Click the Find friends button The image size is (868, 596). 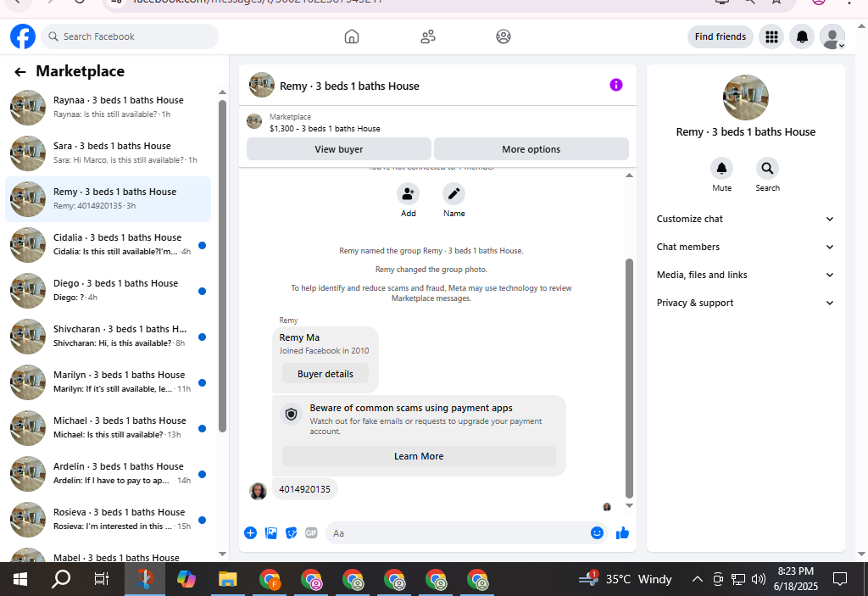pos(721,36)
